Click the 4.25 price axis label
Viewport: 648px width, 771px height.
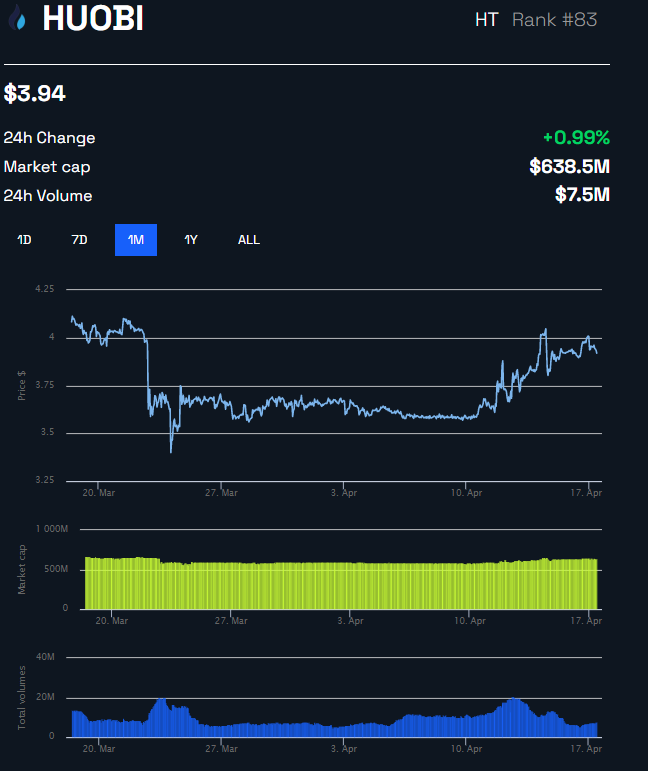click(x=45, y=289)
